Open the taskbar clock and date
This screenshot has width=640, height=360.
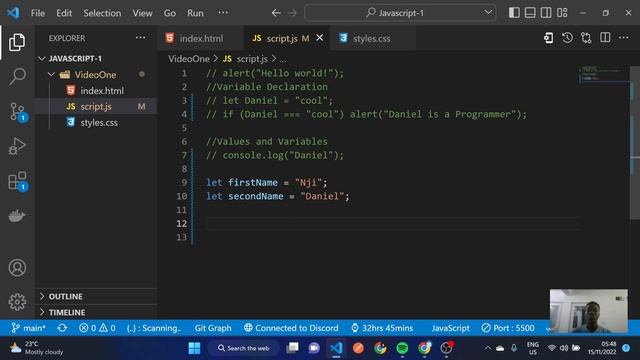tap(602, 348)
